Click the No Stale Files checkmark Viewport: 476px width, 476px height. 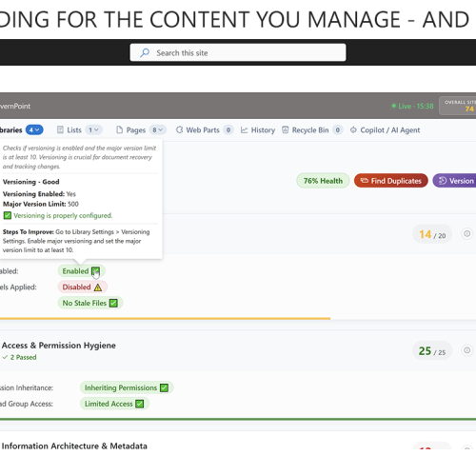[113, 303]
